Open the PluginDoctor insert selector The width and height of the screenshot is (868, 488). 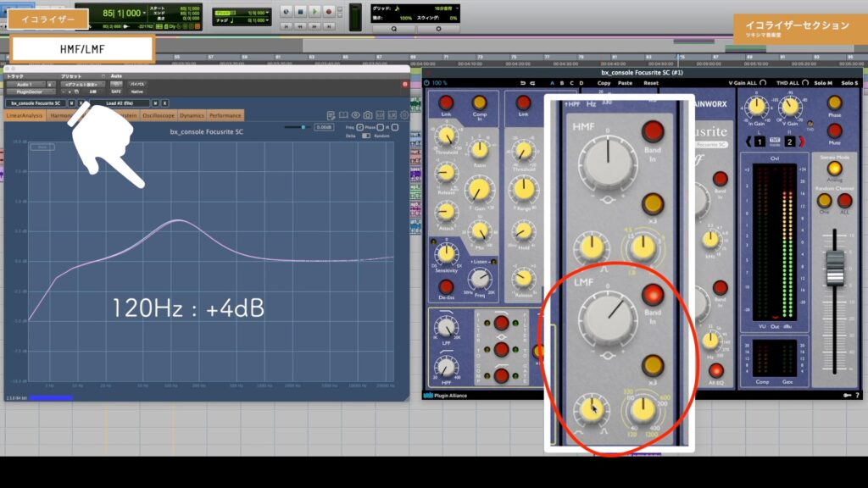pos(31,91)
